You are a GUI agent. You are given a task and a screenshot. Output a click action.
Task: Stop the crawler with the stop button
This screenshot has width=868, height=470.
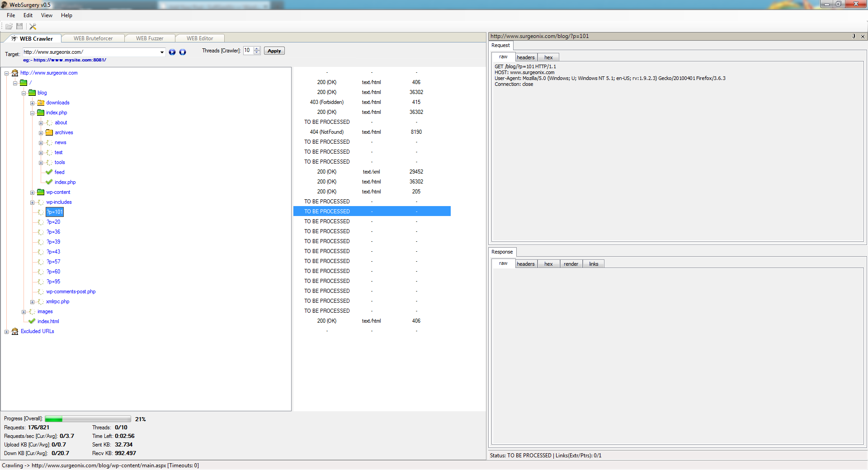[183, 52]
